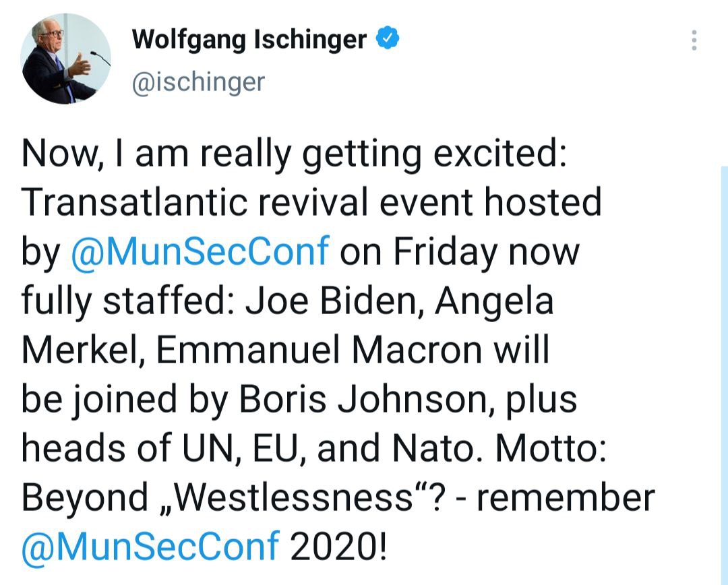Open the three-dot more options menu

694,40
